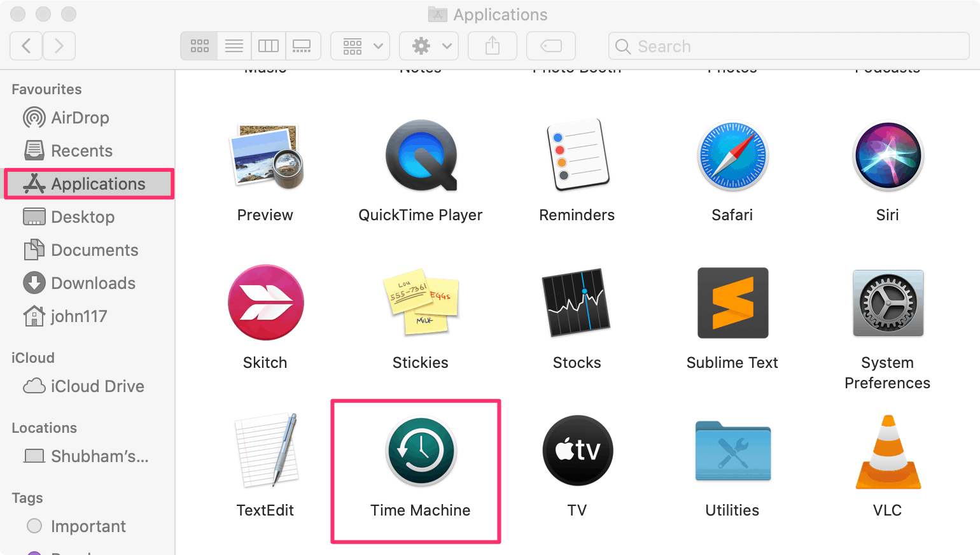Open the Share menu
Screen dimensions: 980x555
click(492, 45)
